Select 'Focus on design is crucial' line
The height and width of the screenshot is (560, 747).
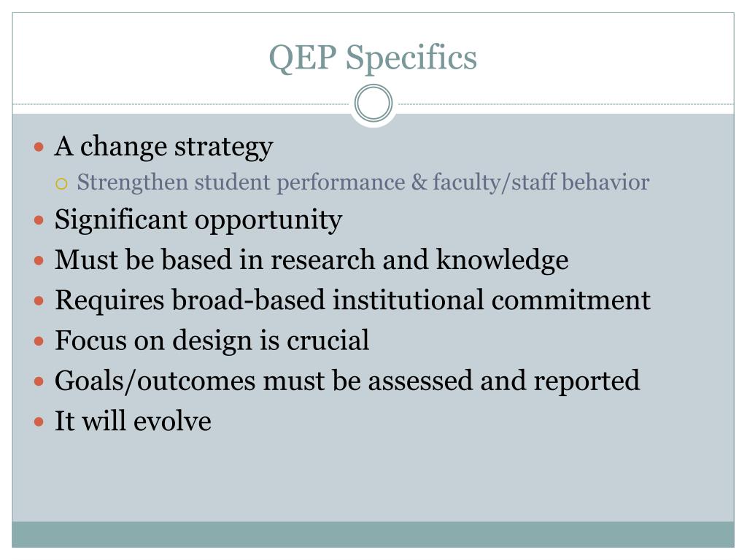[x=212, y=341]
